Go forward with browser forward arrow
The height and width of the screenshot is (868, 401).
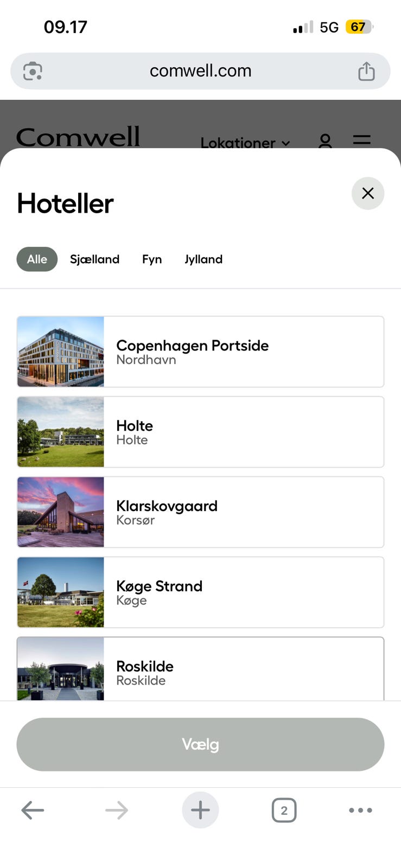pyautogui.click(x=117, y=810)
